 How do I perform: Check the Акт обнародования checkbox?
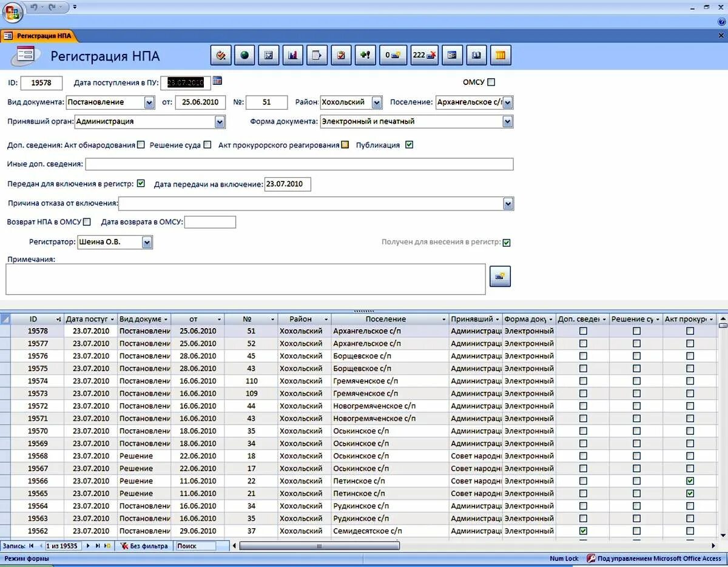point(141,145)
